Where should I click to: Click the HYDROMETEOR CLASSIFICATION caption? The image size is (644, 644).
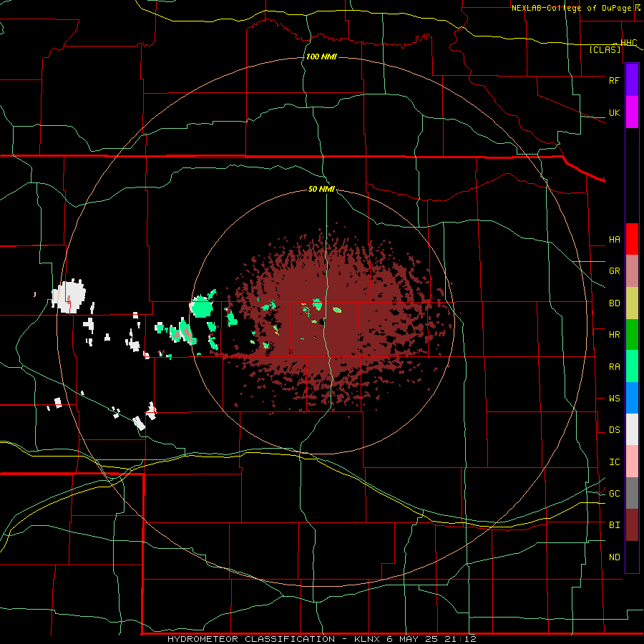coord(250,639)
